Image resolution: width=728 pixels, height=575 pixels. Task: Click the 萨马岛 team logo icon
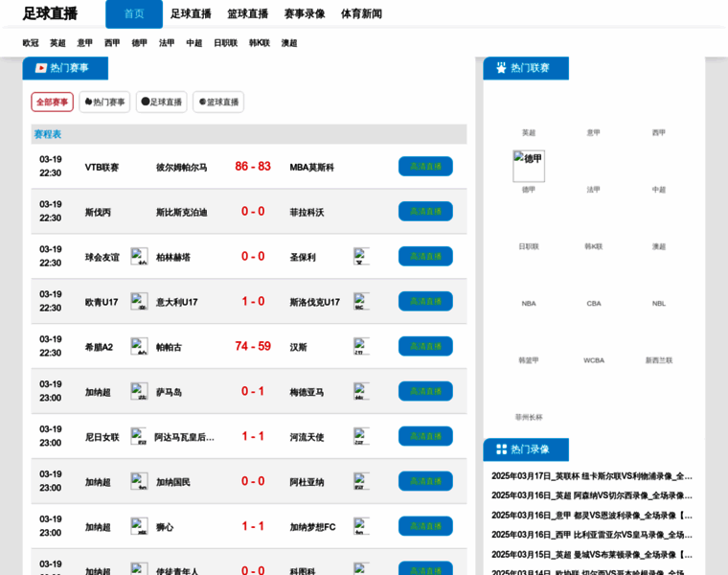[139, 392]
